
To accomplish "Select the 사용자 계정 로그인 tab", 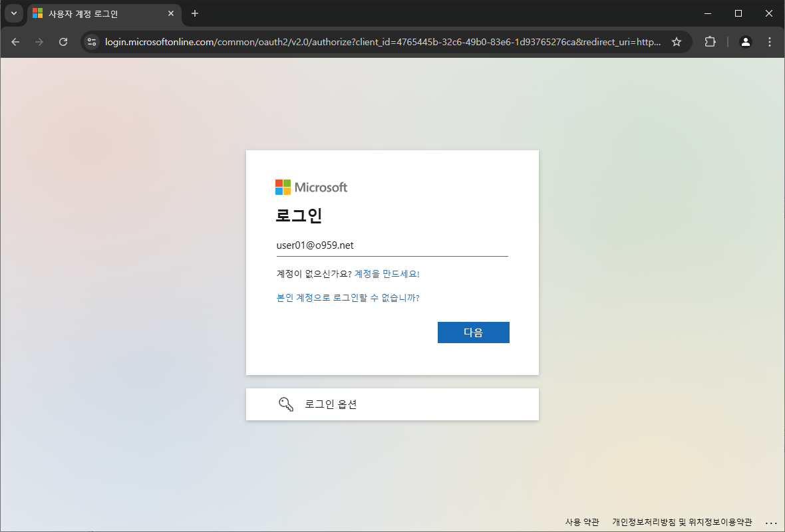I will 104,14.
